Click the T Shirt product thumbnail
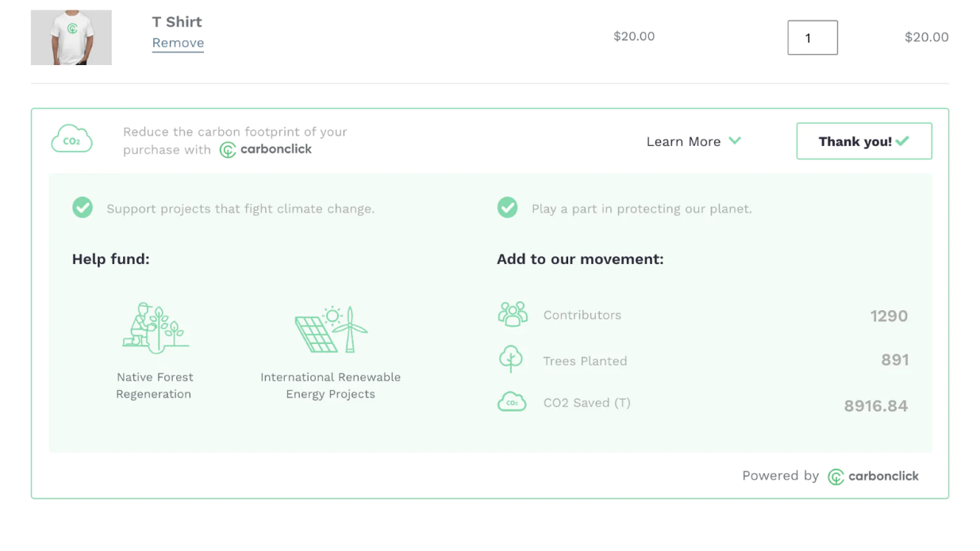Viewport: 980px width, 551px height. point(71,37)
